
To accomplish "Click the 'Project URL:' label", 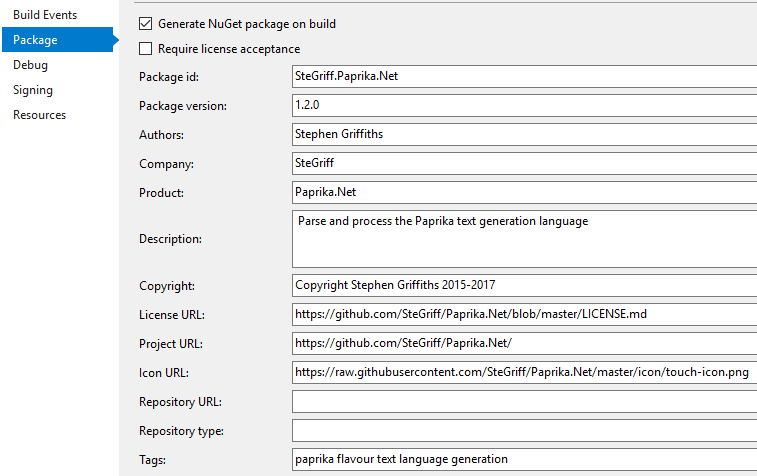I will pos(171,344).
